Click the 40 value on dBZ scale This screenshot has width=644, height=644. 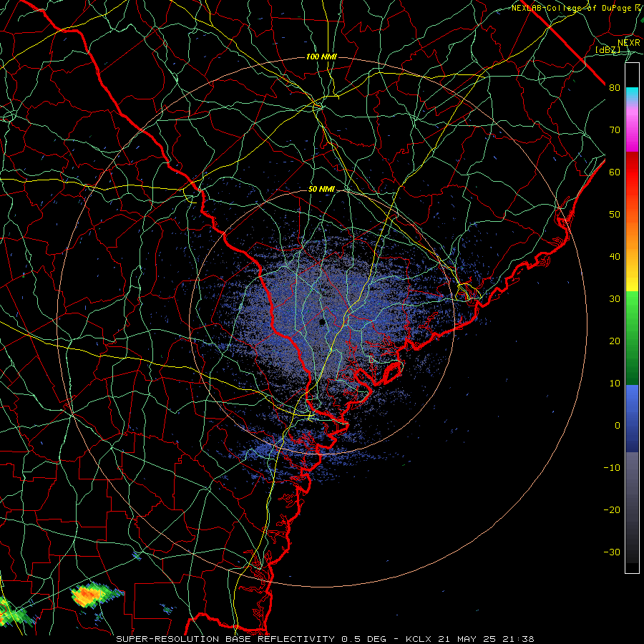(x=615, y=257)
